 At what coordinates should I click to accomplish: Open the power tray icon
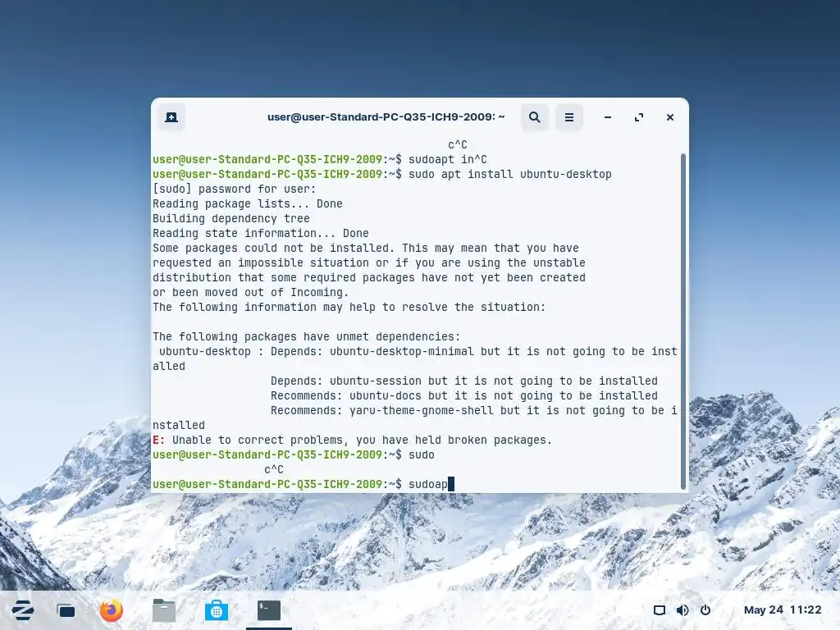(x=705, y=610)
